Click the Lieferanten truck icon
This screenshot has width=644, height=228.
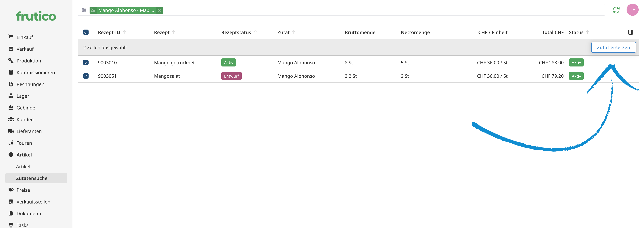click(11, 131)
